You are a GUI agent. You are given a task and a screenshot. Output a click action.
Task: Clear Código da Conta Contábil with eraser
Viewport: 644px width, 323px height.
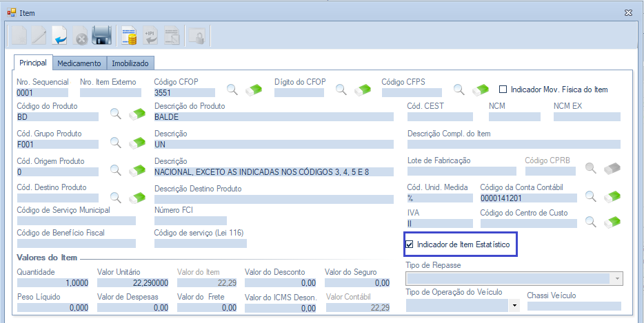coord(612,196)
